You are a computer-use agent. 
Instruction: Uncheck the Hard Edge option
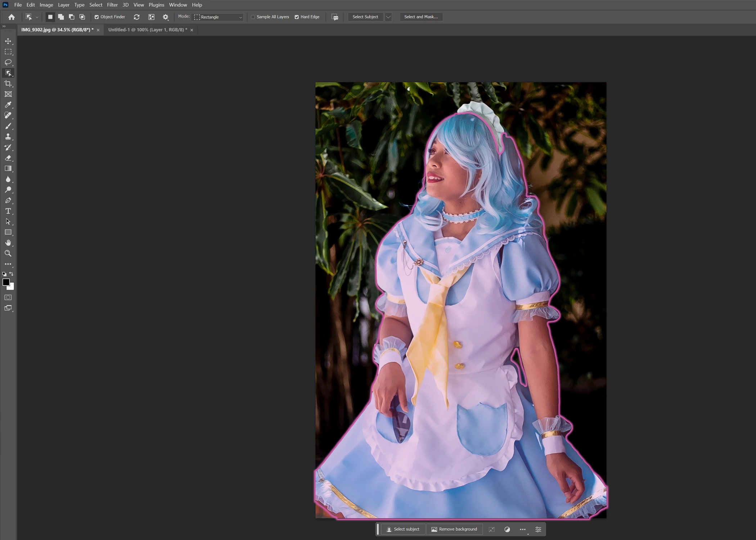pyautogui.click(x=297, y=17)
